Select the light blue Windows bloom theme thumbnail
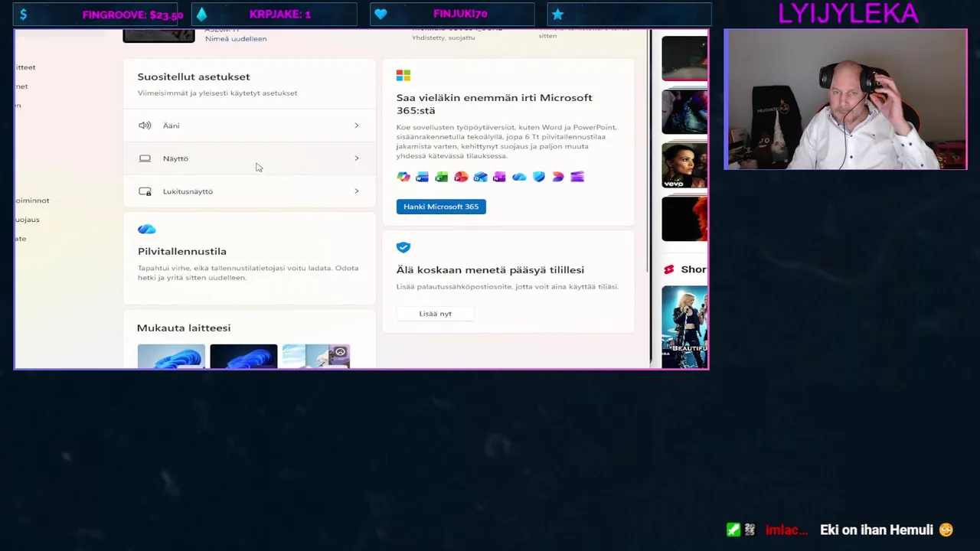This screenshot has height=551, width=980. [171, 357]
